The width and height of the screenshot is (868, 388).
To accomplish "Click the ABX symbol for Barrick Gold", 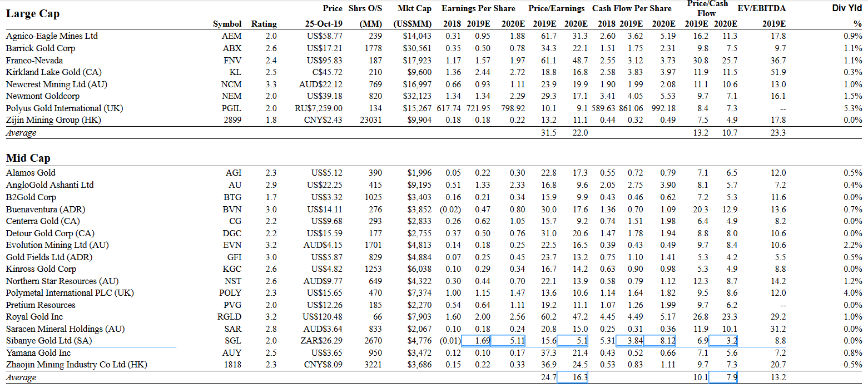I will click(232, 48).
